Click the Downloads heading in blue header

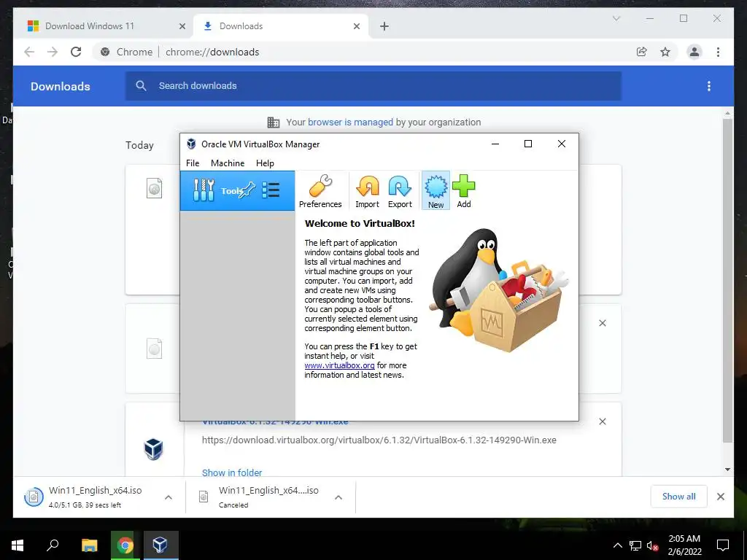[60, 86]
